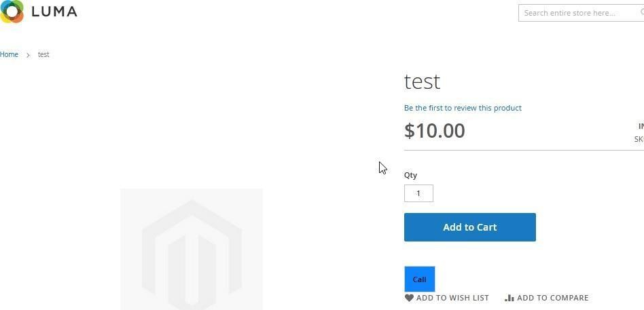Click the search magnifier icon

point(641,12)
